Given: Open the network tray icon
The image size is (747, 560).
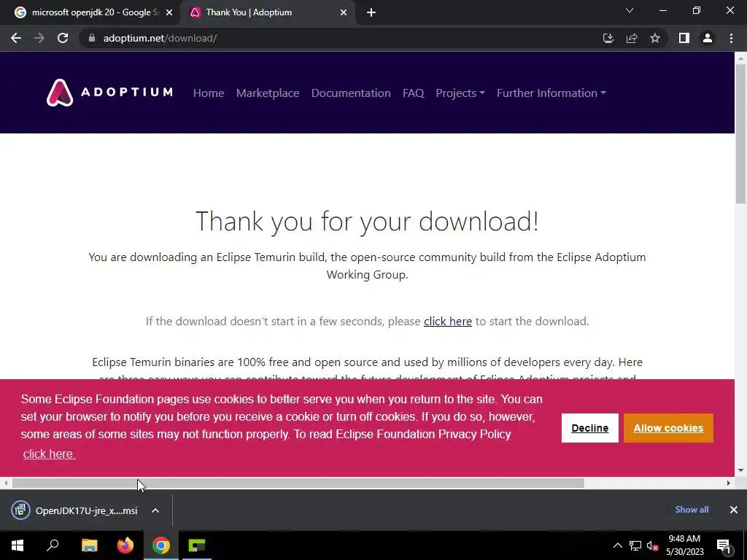Looking at the screenshot, I should click(635, 545).
